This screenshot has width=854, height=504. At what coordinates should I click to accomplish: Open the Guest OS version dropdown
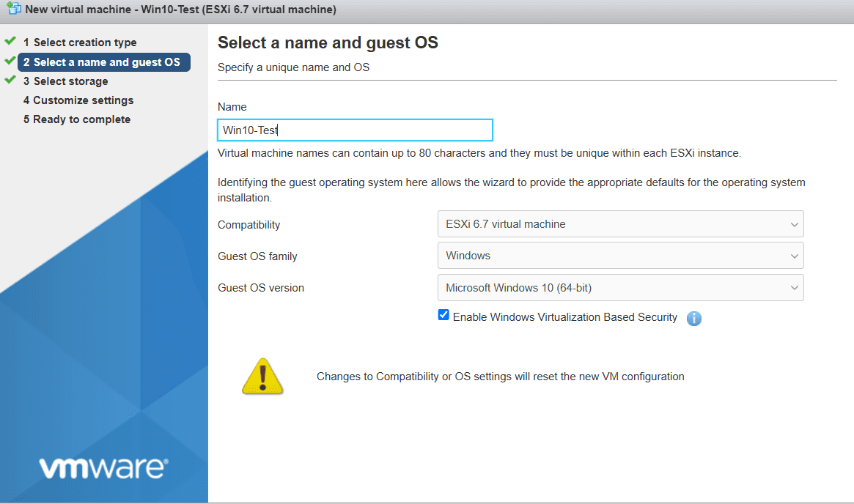pos(620,288)
